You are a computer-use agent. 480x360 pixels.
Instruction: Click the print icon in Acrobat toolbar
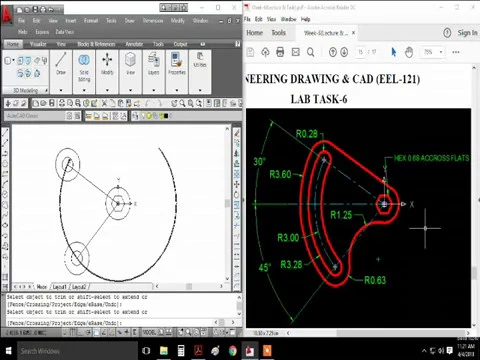280,52
